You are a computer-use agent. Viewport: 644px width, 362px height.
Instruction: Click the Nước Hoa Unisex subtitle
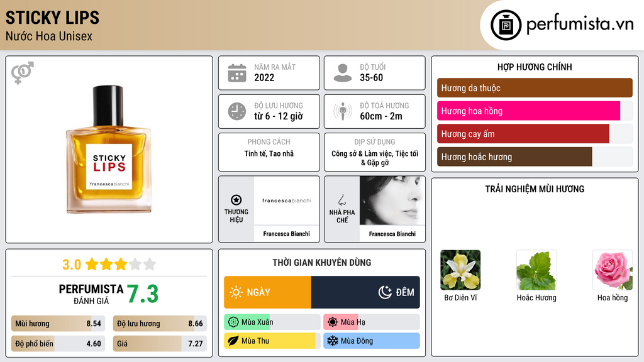pyautogui.click(x=49, y=36)
